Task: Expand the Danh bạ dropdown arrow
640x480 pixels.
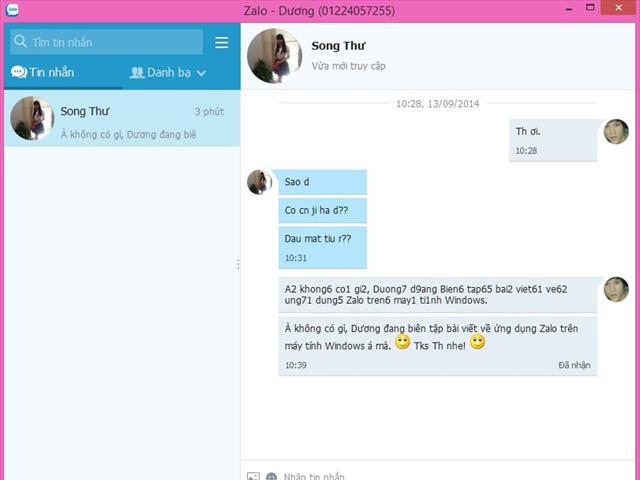Action: pyautogui.click(x=201, y=73)
